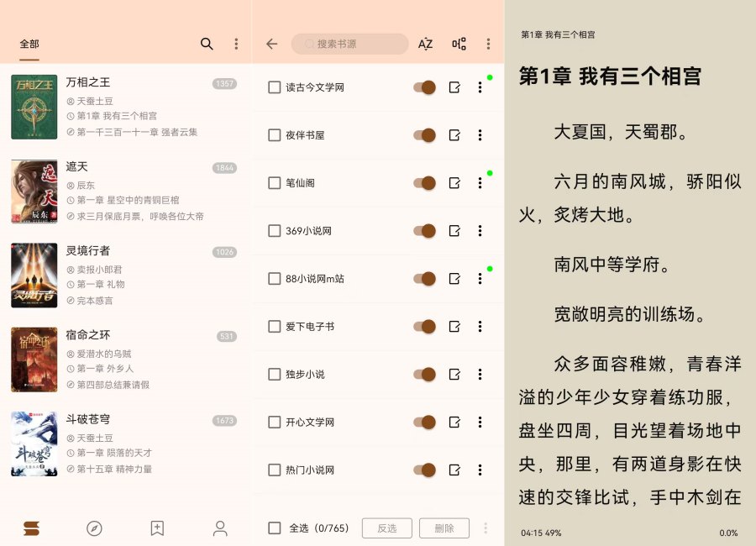The image size is (756, 546).
Task: Click the A-Z sort icon
Action: tap(426, 44)
